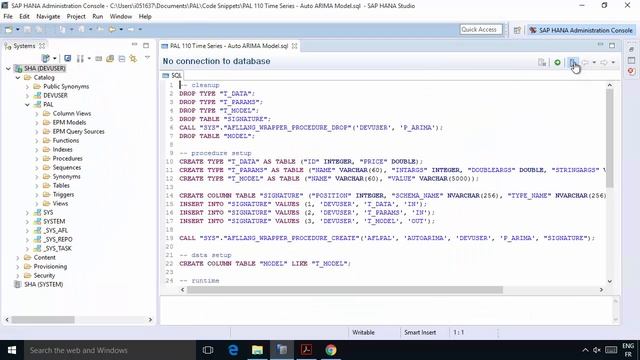Screen dimensions: 640x360
Task: Open the Run menu
Action: tap(98, 16)
